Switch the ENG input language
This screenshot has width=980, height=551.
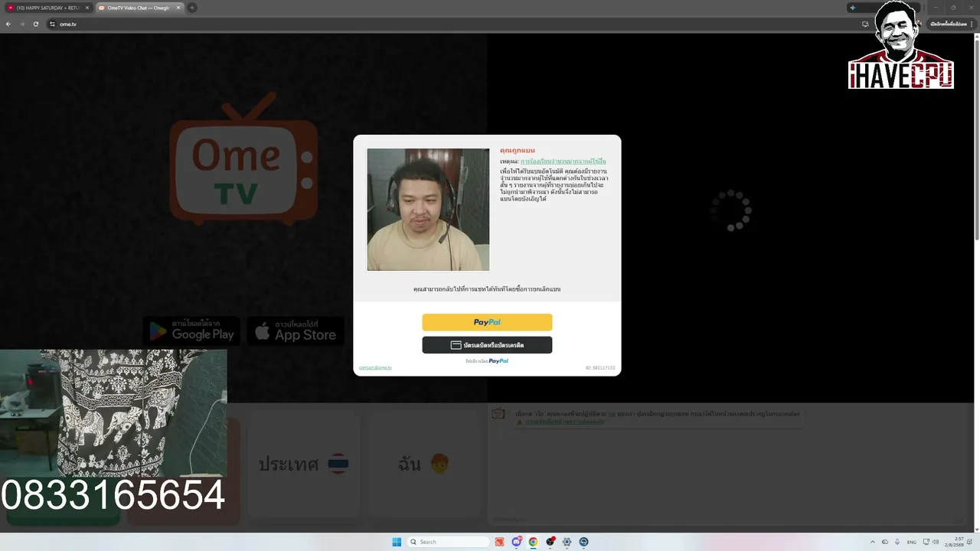pos(912,542)
